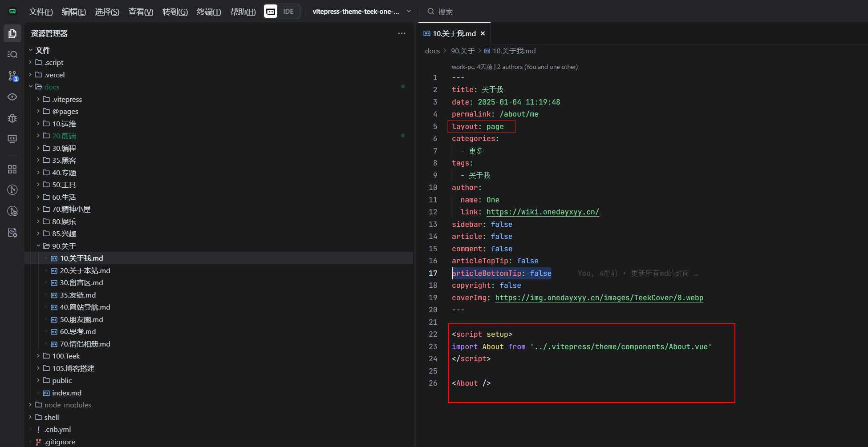Open Source Control with one pending change
Screen dimensions: 868x447
click(12, 76)
